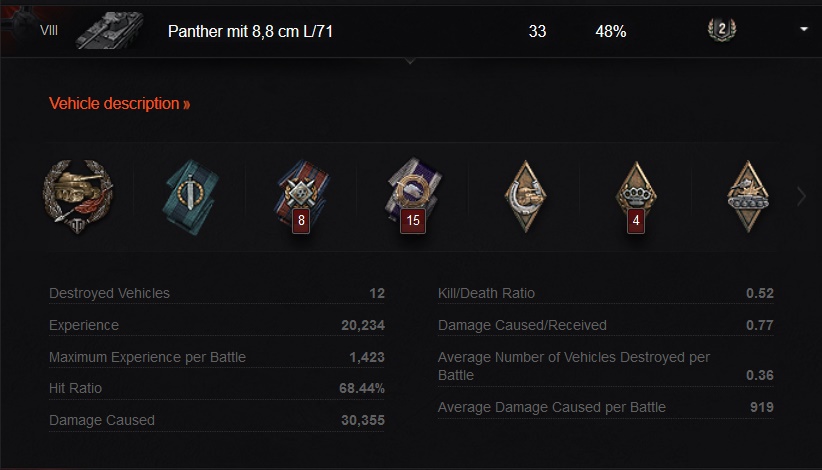822x470 pixels.
Task: Click the teal ribbon sword medal
Action: [189, 194]
